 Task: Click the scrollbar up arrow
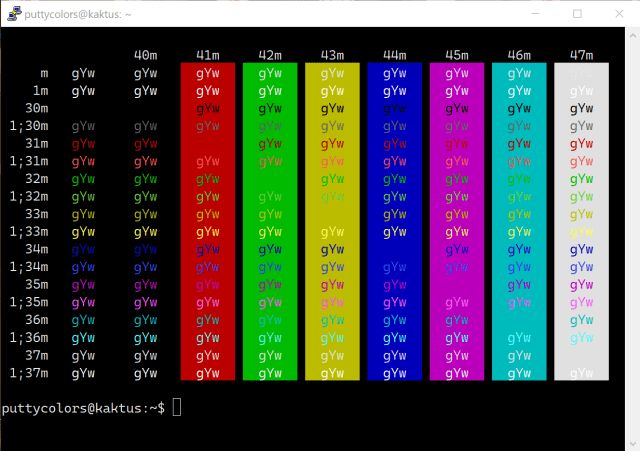632,35
